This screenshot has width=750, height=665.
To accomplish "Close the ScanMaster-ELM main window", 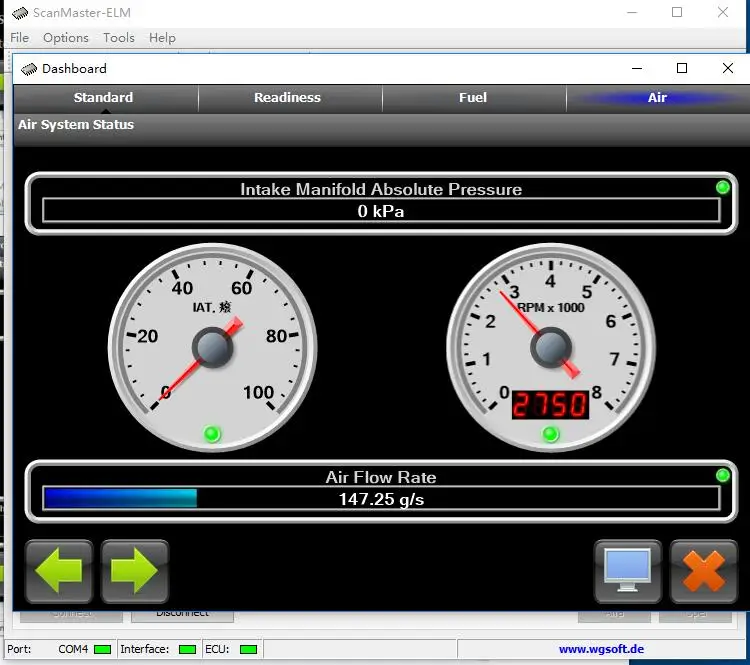I will 723,12.
